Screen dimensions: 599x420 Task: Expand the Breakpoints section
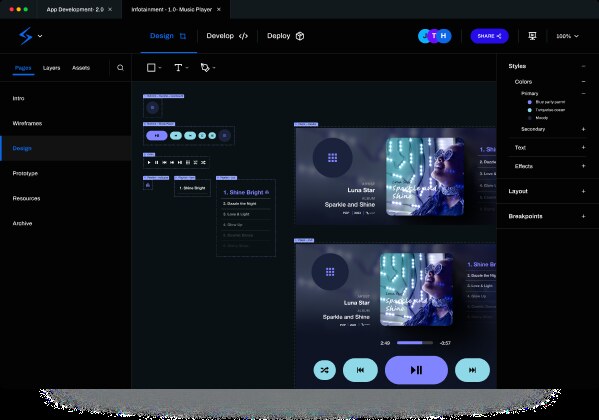click(x=583, y=216)
